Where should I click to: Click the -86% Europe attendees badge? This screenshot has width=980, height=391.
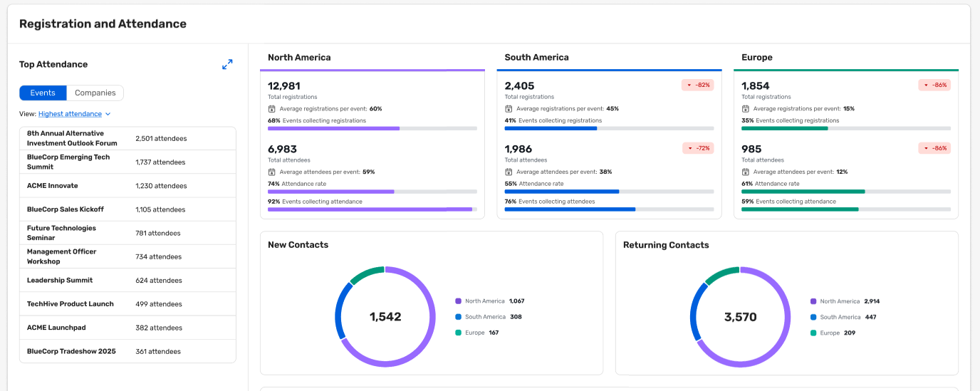pos(934,148)
